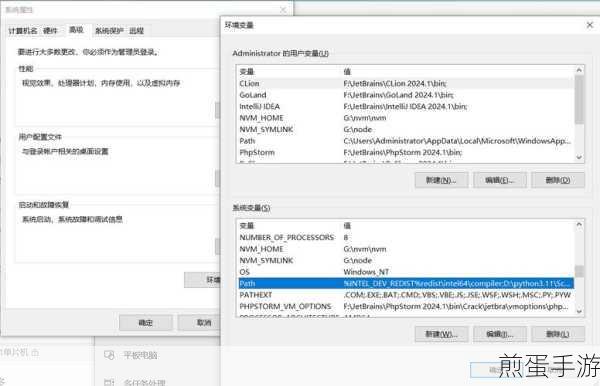Select PHPSTORM_VM_OPTIONS system variable row

(x=406, y=306)
